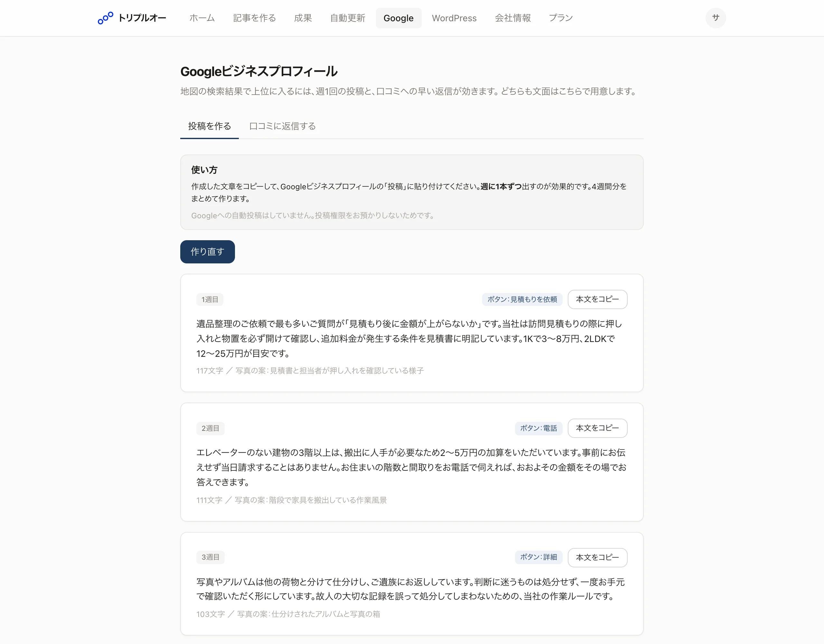Open the 成果 nav item
This screenshot has height=644, width=824.
pos(303,18)
